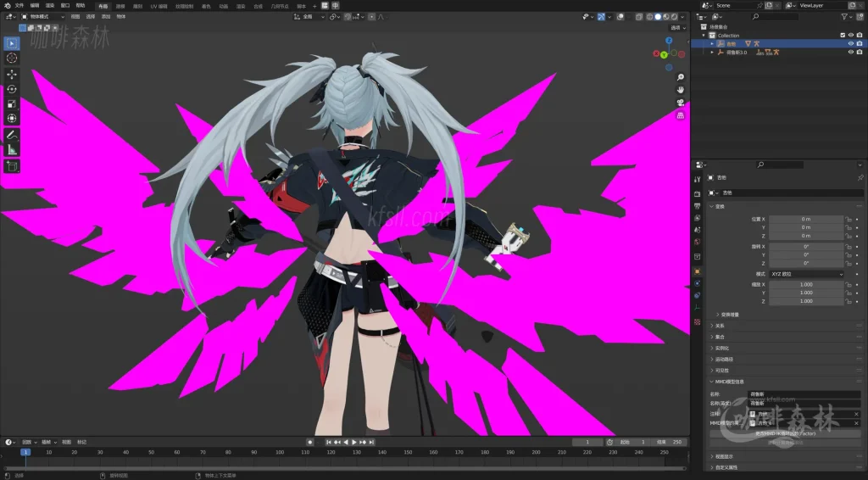Open the transform orientation dropdown

(x=309, y=17)
